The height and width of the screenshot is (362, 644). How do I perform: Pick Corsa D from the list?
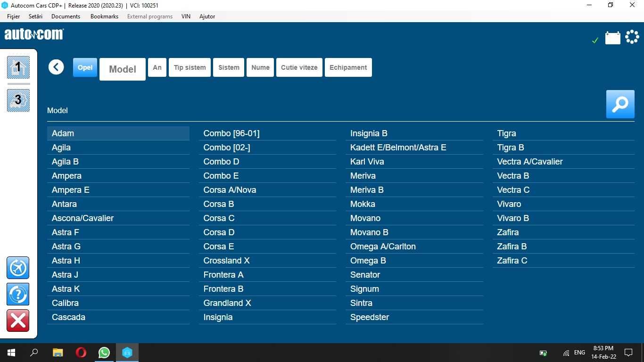pyautogui.click(x=267, y=232)
